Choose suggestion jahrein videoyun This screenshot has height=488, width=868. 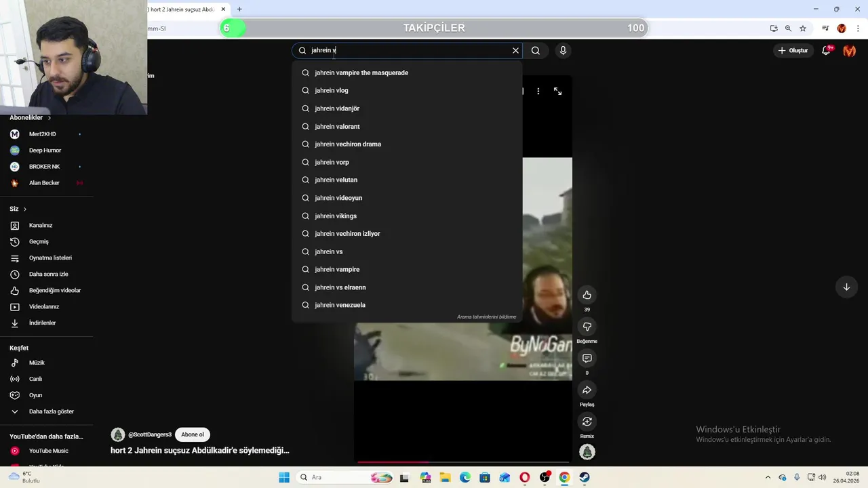(407, 198)
